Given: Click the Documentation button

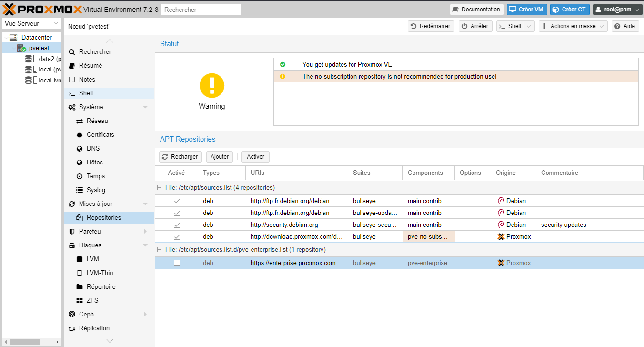Looking at the screenshot, I should point(477,10).
